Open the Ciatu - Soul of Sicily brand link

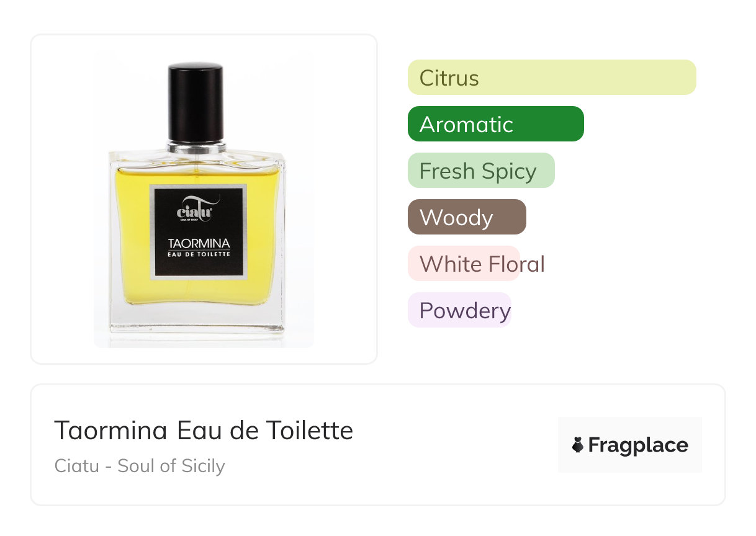(140, 466)
